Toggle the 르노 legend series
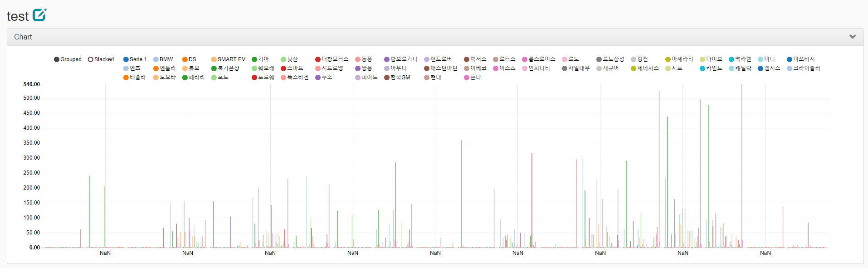Screen dimensions: 868x268 pyautogui.click(x=571, y=59)
